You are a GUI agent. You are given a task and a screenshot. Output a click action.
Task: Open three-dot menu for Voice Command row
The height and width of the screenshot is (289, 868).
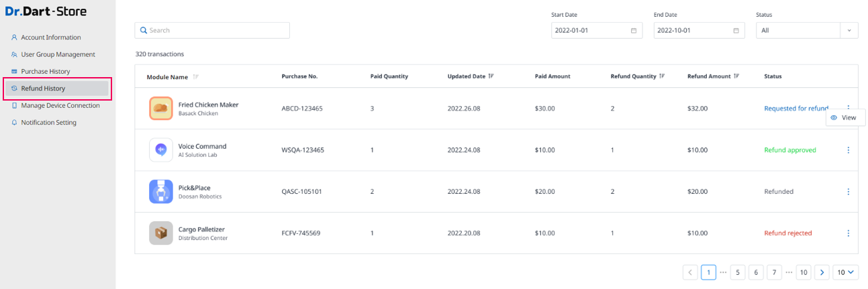coord(848,150)
